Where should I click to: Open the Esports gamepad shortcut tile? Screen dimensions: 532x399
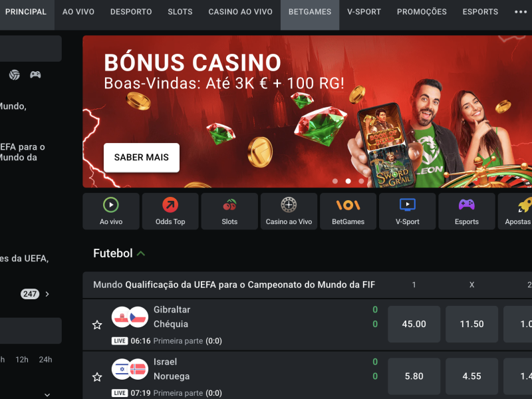pyautogui.click(x=467, y=211)
